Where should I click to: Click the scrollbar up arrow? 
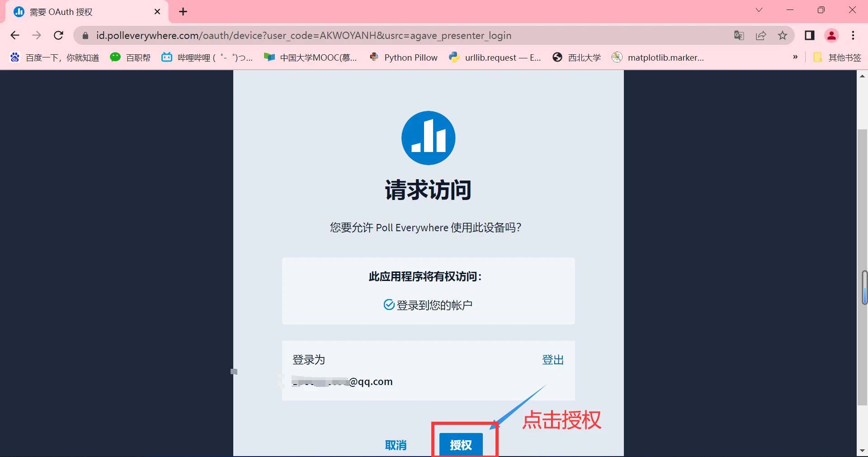coord(862,76)
